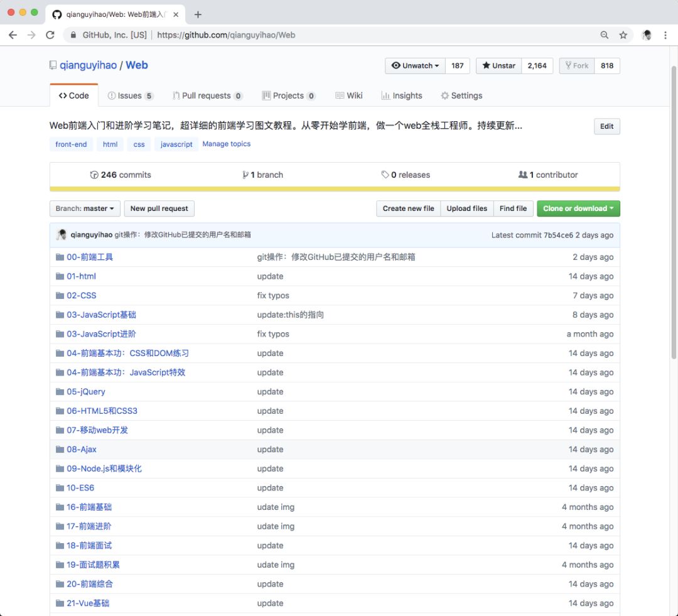This screenshot has width=678, height=616.
Task: Click the padlock icon in address bar
Action: click(73, 35)
